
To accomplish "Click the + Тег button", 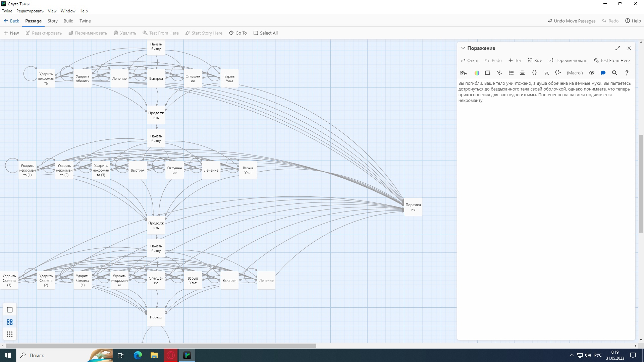I will [515, 61].
